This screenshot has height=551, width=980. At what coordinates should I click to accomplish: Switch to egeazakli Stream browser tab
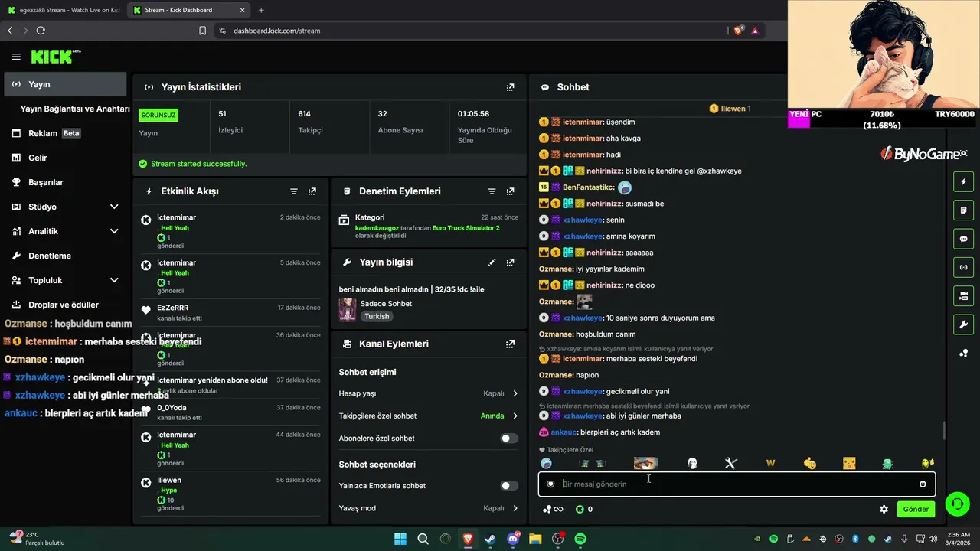(x=63, y=10)
